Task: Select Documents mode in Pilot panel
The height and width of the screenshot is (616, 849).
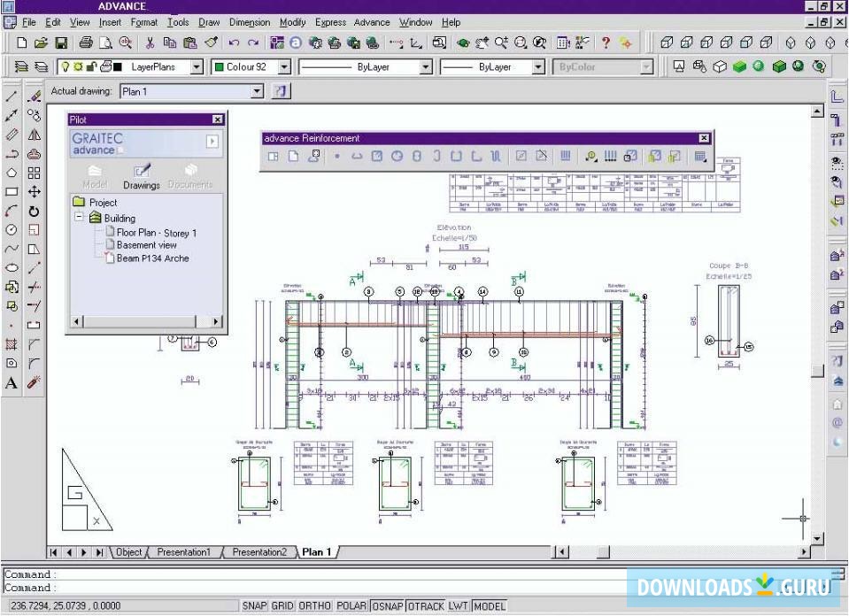Action: (190, 176)
